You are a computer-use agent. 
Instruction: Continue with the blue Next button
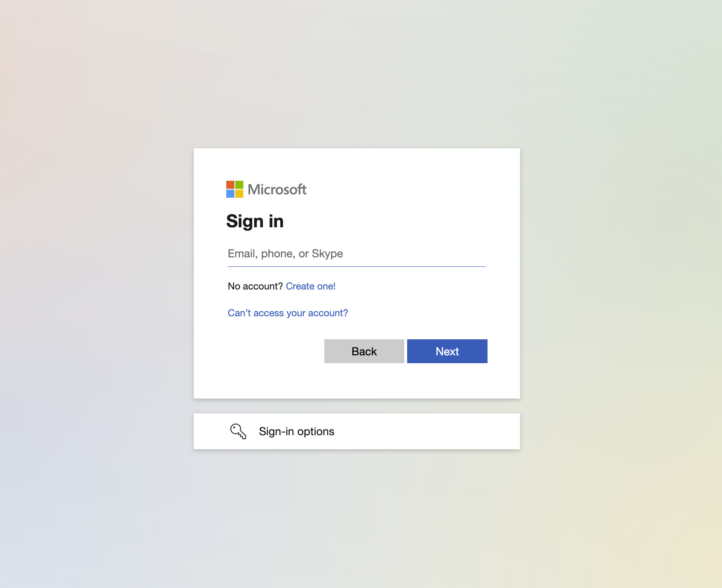(447, 351)
